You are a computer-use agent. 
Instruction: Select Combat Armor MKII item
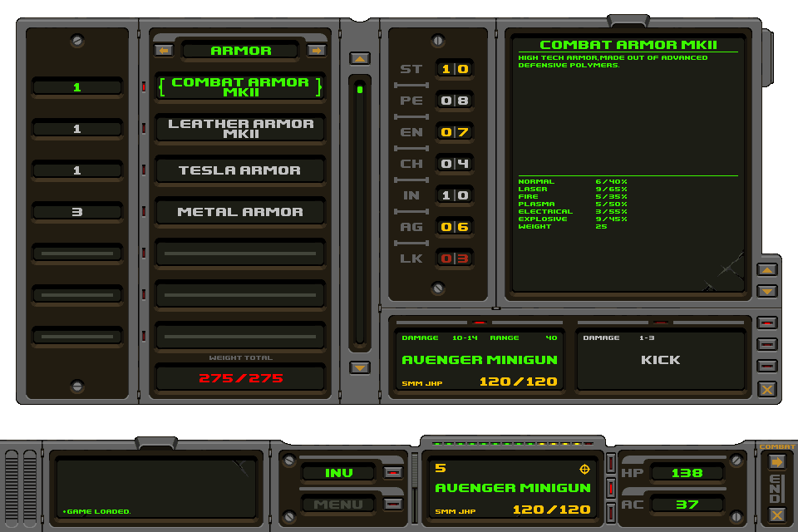point(240,87)
